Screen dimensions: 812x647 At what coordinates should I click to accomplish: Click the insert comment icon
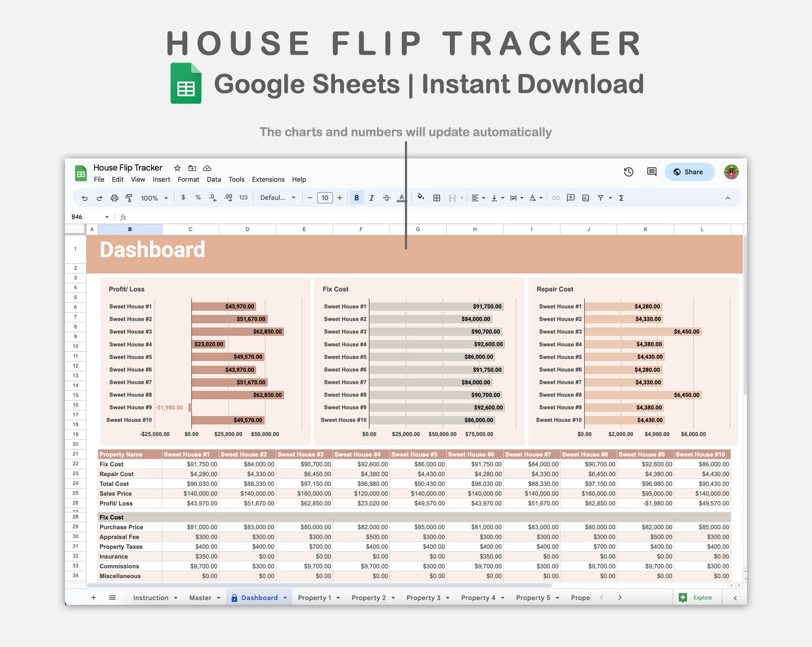570,198
